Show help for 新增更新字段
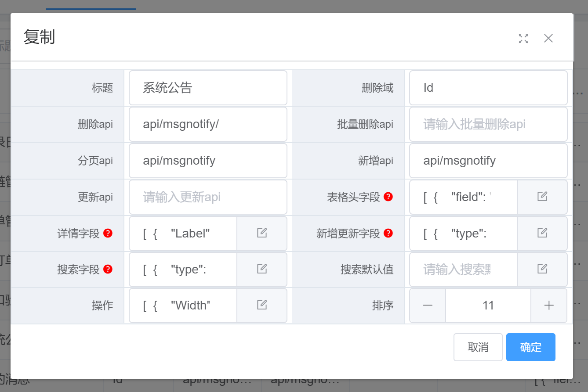588x392 pixels. tap(388, 233)
